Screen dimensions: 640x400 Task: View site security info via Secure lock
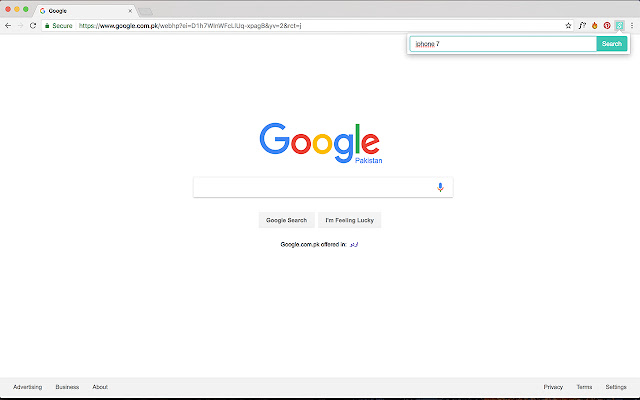(x=59, y=26)
